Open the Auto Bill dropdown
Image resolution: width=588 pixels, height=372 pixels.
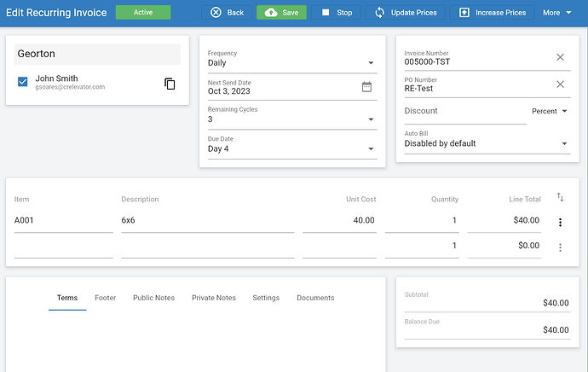pos(487,141)
